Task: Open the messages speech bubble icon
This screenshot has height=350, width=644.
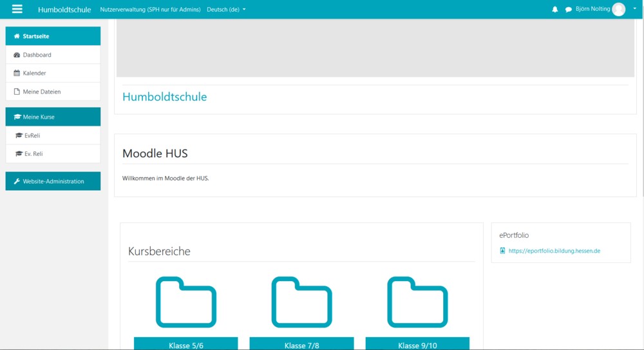Action: (x=569, y=10)
